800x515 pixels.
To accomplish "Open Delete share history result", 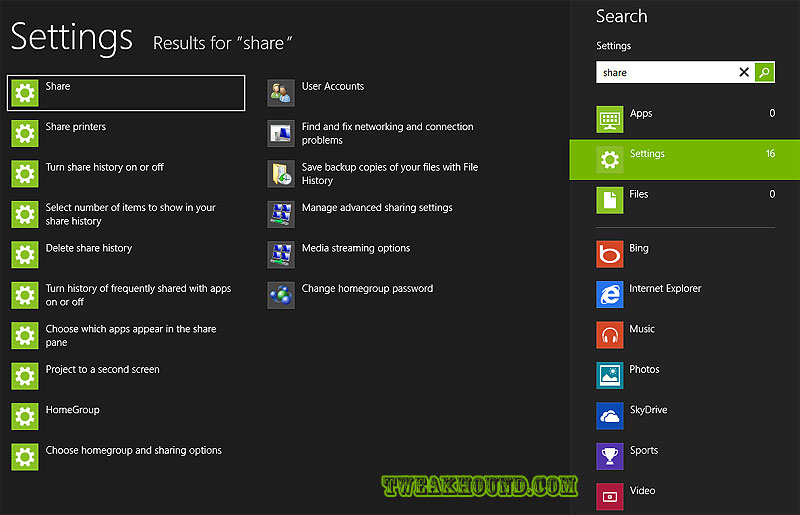I will [88, 249].
